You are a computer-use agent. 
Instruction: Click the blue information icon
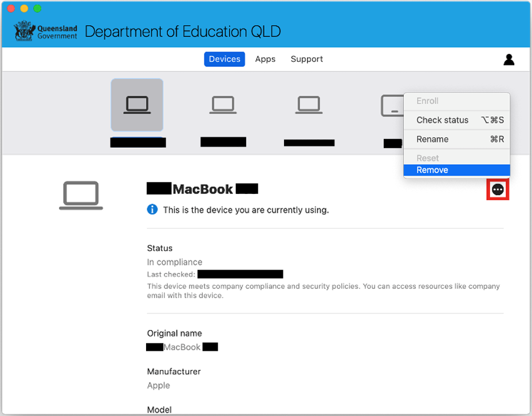[152, 209]
